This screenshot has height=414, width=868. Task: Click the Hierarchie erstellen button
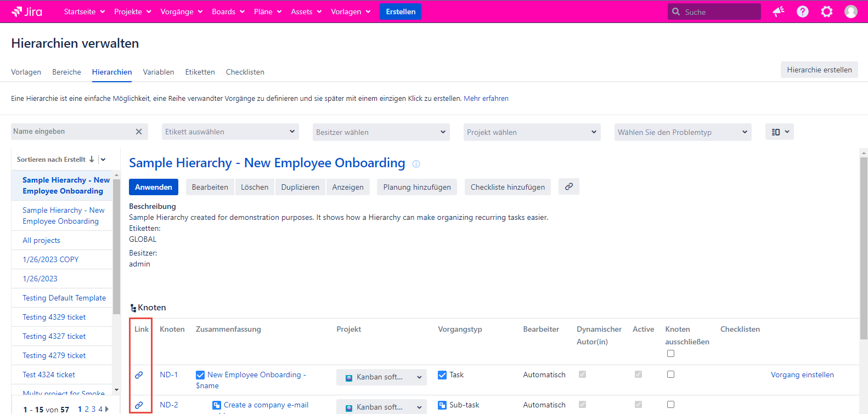(x=819, y=70)
